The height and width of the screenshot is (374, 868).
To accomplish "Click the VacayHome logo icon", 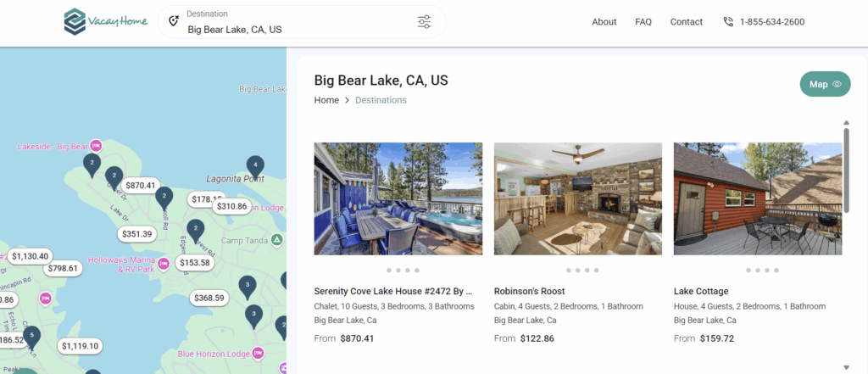I will click(x=75, y=22).
